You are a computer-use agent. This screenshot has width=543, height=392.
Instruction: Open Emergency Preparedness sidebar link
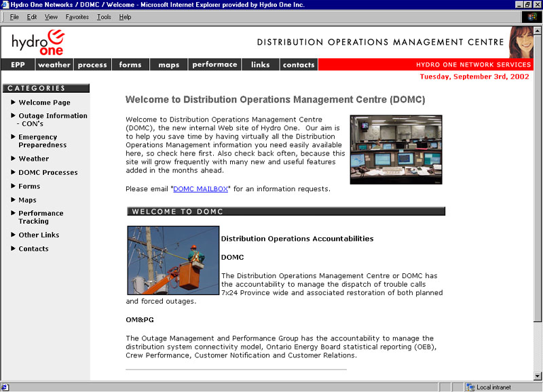43,141
